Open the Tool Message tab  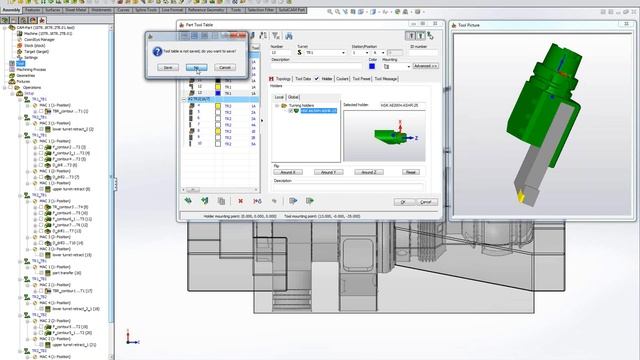tap(386, 79)
